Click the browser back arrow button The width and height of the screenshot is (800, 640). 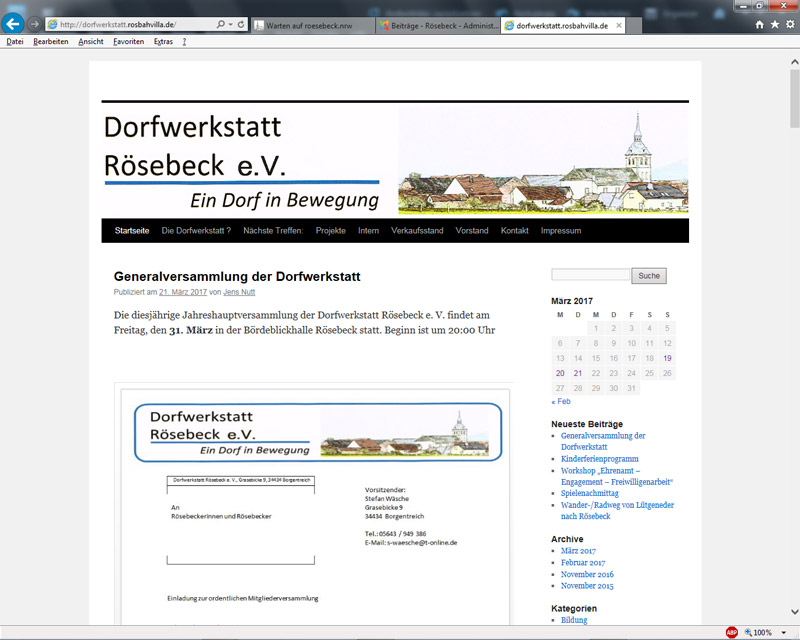click(x=14, y=23)
